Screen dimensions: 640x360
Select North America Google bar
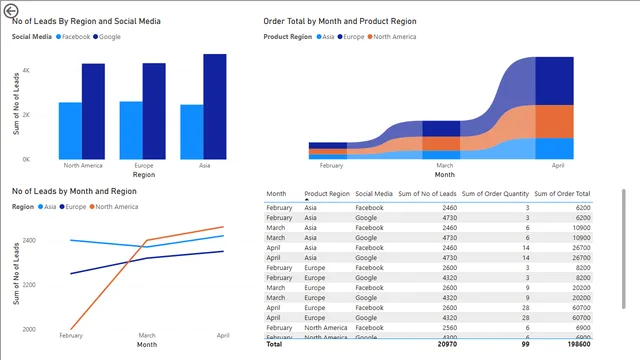tap(93, 111)
